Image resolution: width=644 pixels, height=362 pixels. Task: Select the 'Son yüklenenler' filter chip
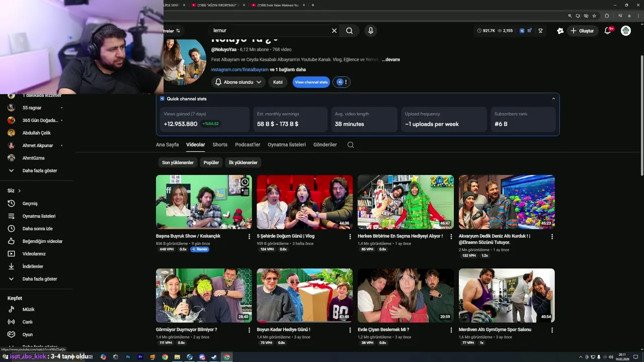[x=178, y=163]
